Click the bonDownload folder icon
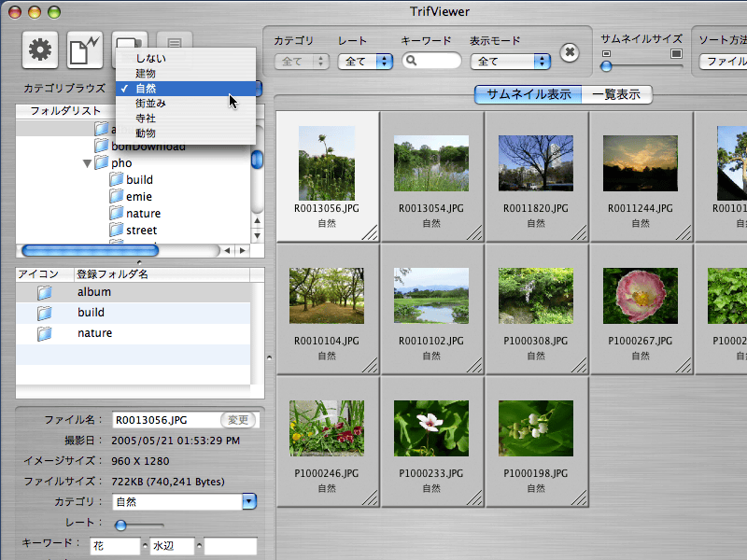This screenshot has height=560, width=747. (101, 146)
